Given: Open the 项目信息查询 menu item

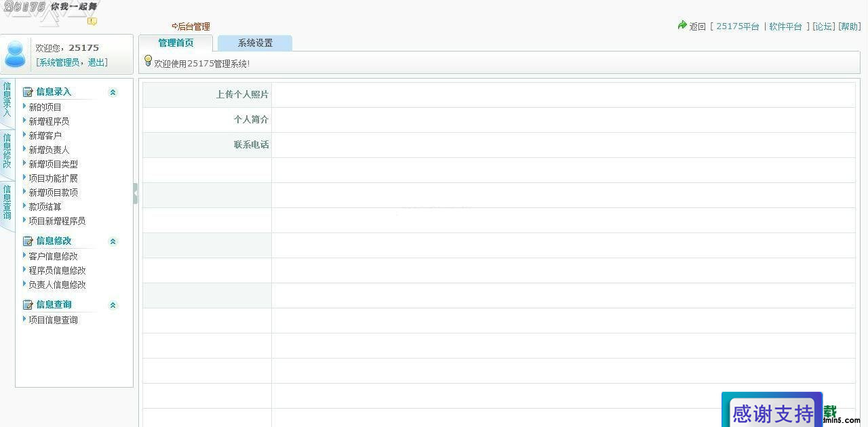Looking at the screenshot, I should coord(53,320).
